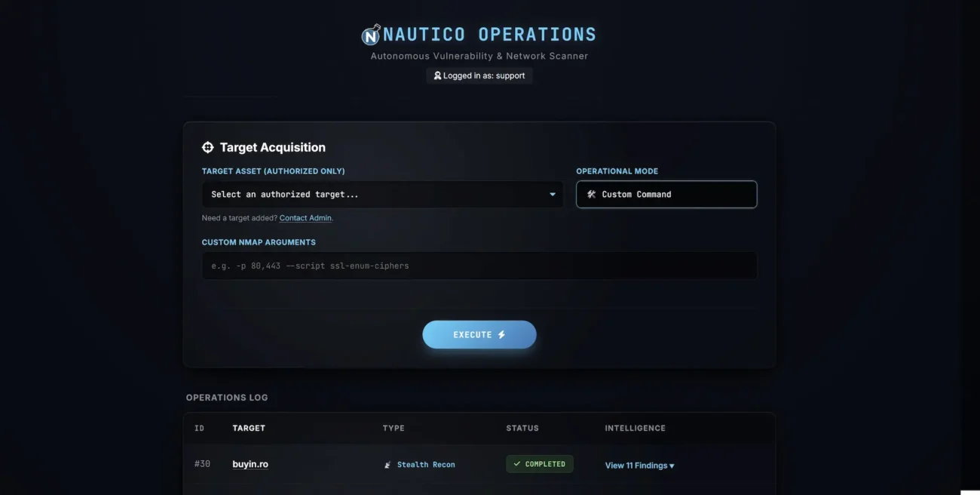
Task: Click the Status column header
Action: 522,428
